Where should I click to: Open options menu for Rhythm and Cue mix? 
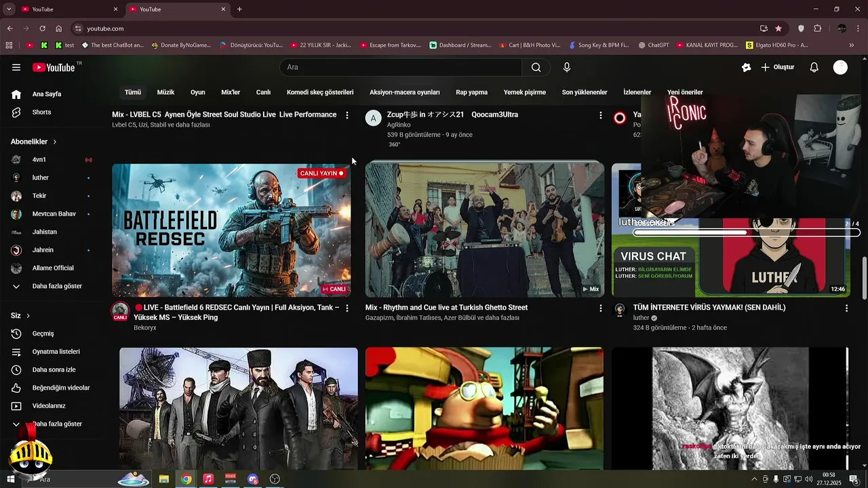coord(600,308)
